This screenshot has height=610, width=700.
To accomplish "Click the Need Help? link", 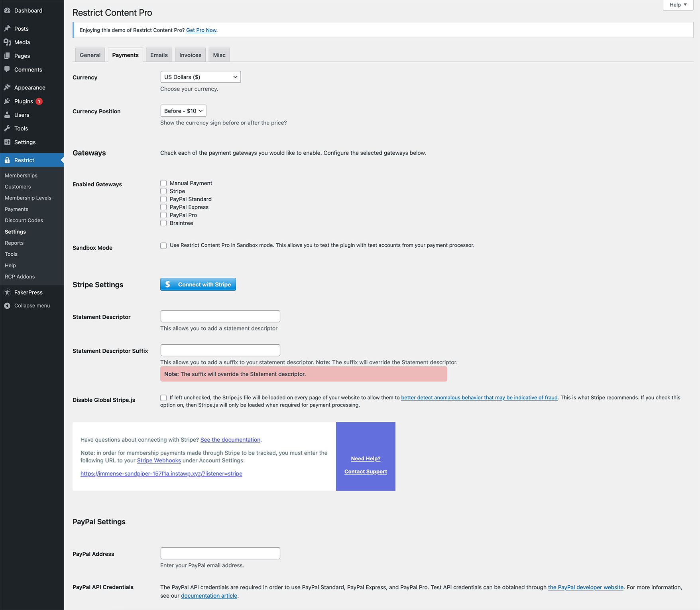I will point(366,459).
